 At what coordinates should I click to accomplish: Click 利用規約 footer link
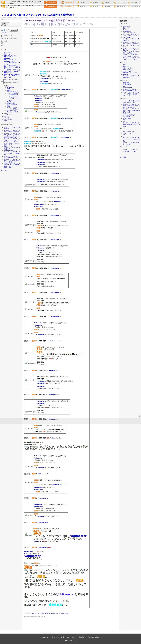(82, 638)
